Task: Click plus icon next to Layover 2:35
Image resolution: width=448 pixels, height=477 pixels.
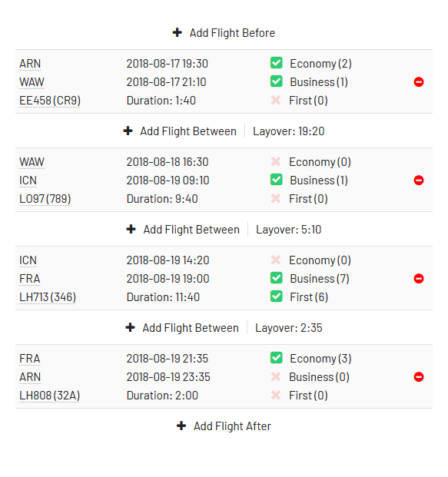Action: point(131,327)
